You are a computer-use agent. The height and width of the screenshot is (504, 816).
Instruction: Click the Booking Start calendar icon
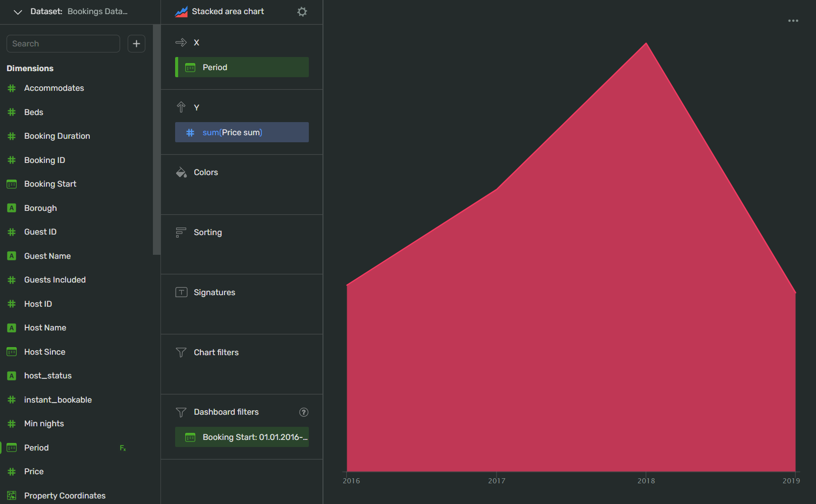12,184
